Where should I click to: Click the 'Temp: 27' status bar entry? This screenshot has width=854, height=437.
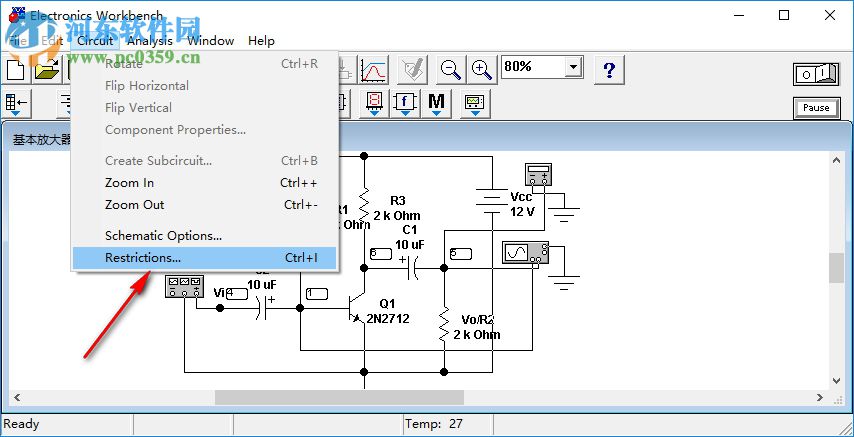tap(434, 423)
